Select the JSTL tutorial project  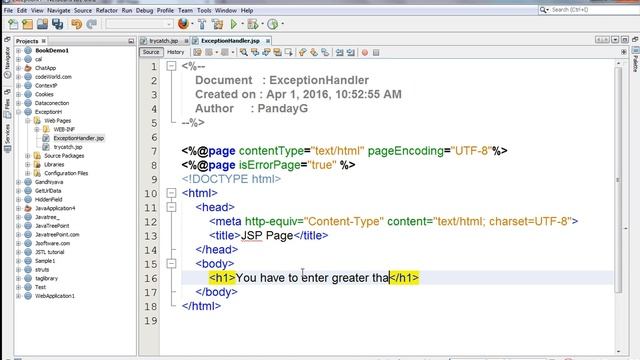[49, 252]
